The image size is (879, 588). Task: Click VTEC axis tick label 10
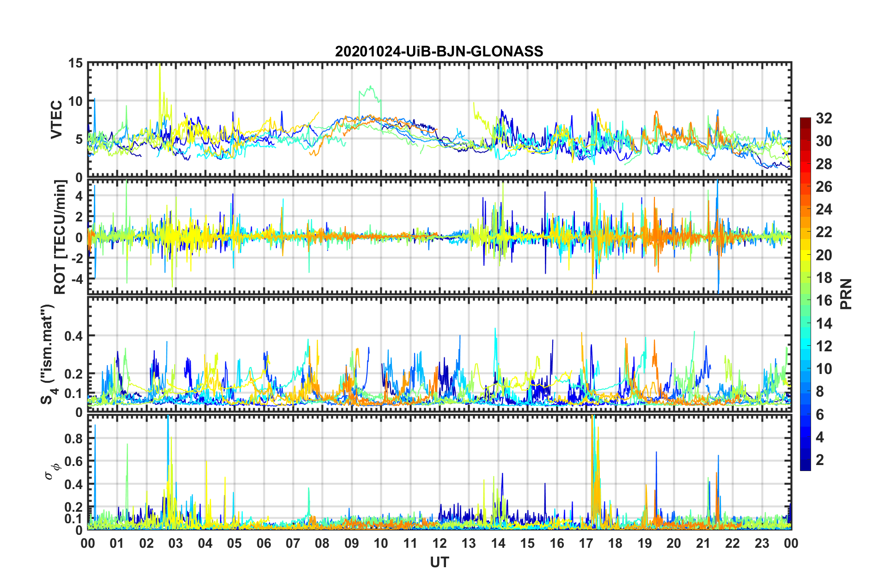tap(75, 101)
